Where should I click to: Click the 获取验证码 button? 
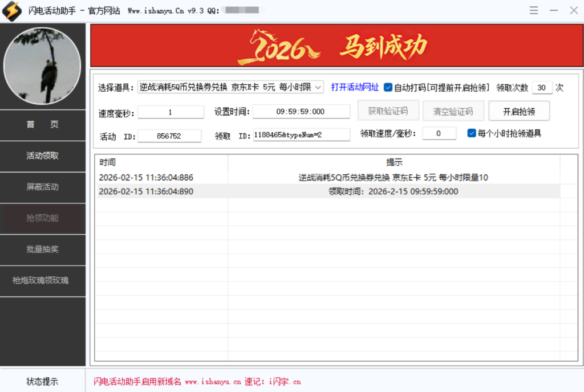coord(388,110)
